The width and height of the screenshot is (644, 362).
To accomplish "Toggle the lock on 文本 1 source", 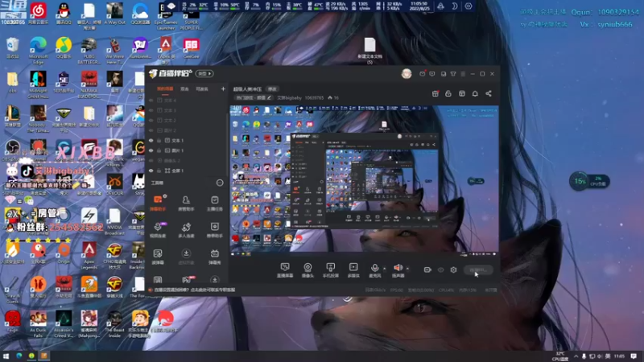I will 159,140.
